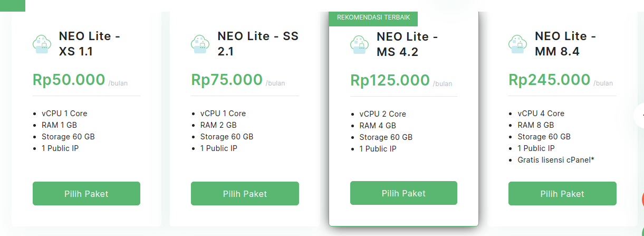Show the next plans with the carousel arrow

(x=640, y=114)
